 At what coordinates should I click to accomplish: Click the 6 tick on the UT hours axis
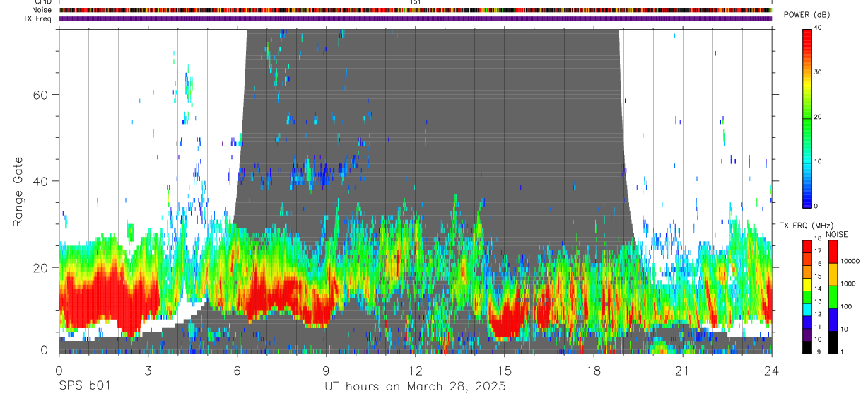pos(237,370)
